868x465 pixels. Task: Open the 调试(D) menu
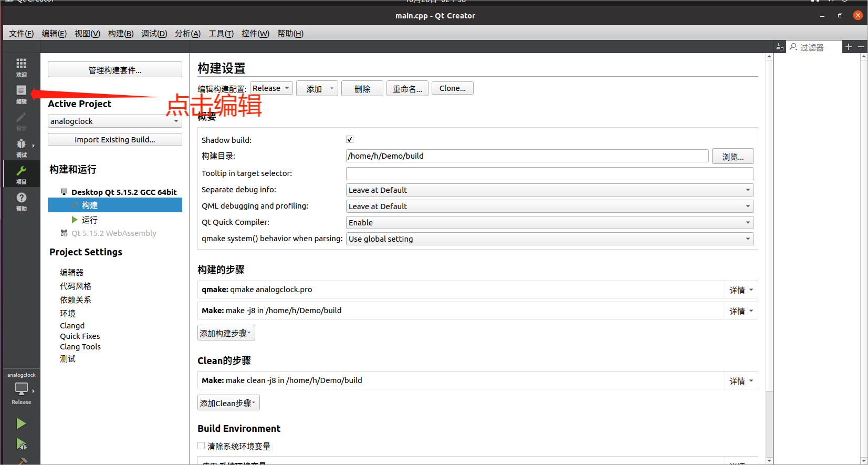[x=154, y=34]
